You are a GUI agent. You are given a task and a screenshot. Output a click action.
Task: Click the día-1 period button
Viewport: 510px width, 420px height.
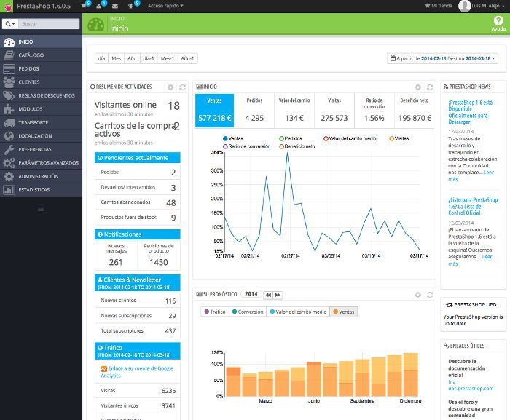[x=149, y=58]
